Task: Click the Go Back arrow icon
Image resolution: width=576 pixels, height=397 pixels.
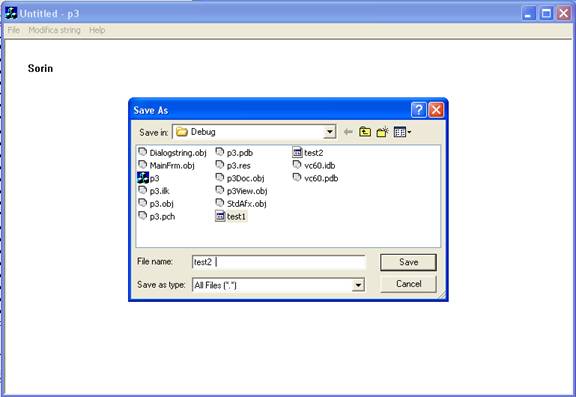Action: [348, 131]
